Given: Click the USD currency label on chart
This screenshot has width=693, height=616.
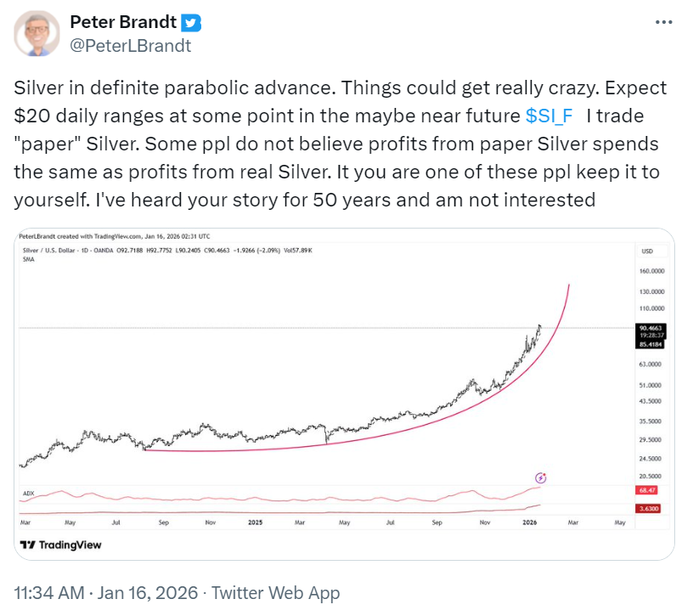Looking at the screenshot, I should [646, 251].
